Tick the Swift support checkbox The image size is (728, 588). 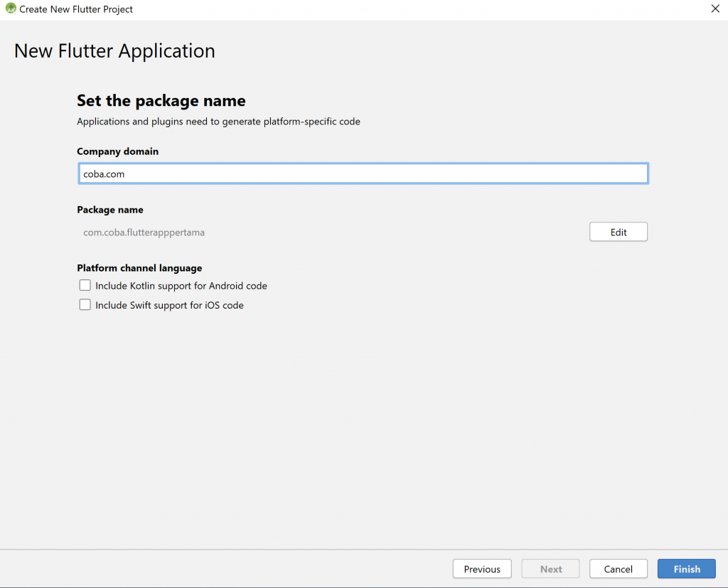click(85, 305)
